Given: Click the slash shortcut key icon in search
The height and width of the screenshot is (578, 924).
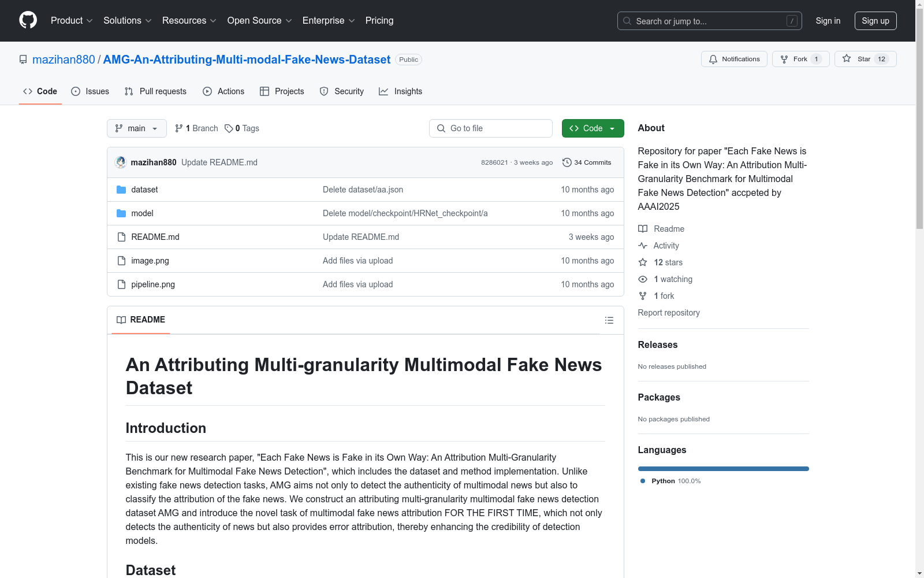Looking at the screenshot, I should [x=792, y=21].
